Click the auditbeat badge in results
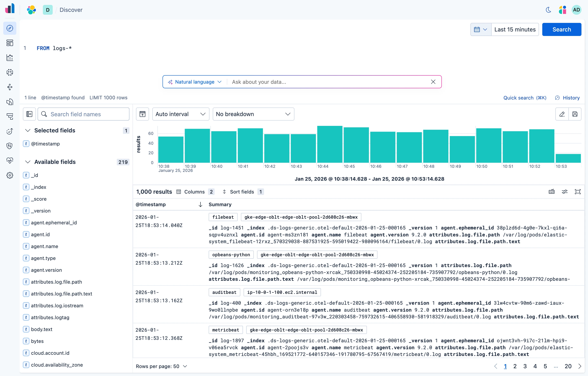 click(x=224, y=292)
